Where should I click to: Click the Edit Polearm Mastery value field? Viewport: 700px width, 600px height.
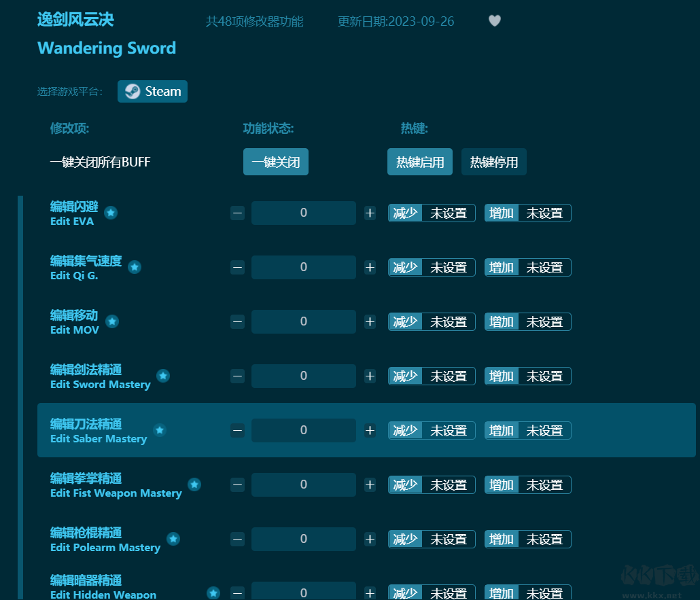click(304, 540)
